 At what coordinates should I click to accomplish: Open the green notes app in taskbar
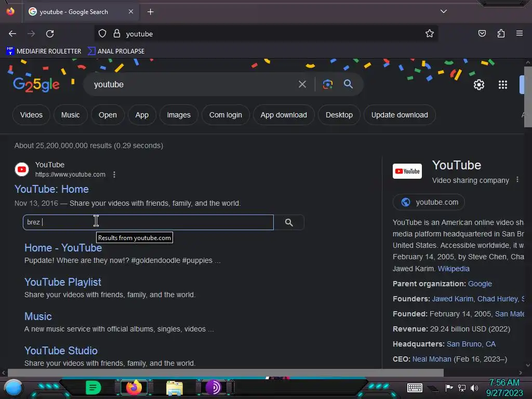click(94, 387)
